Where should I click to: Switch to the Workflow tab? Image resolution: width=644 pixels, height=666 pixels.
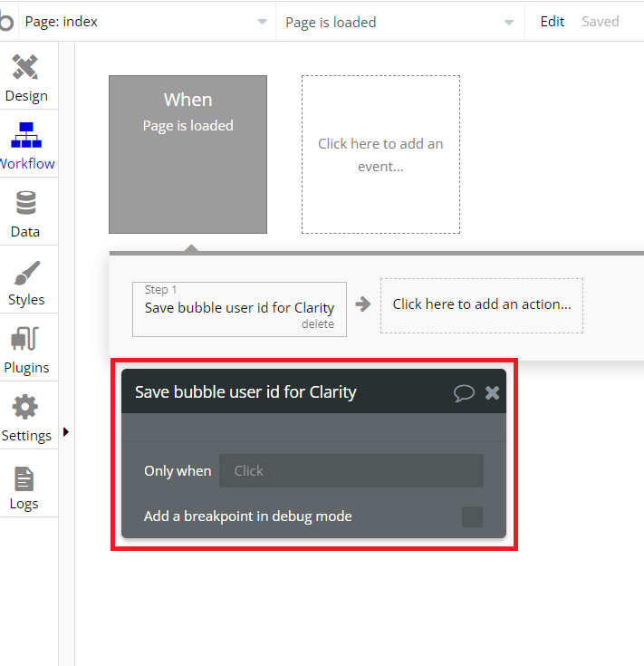[x=26, y=144]
